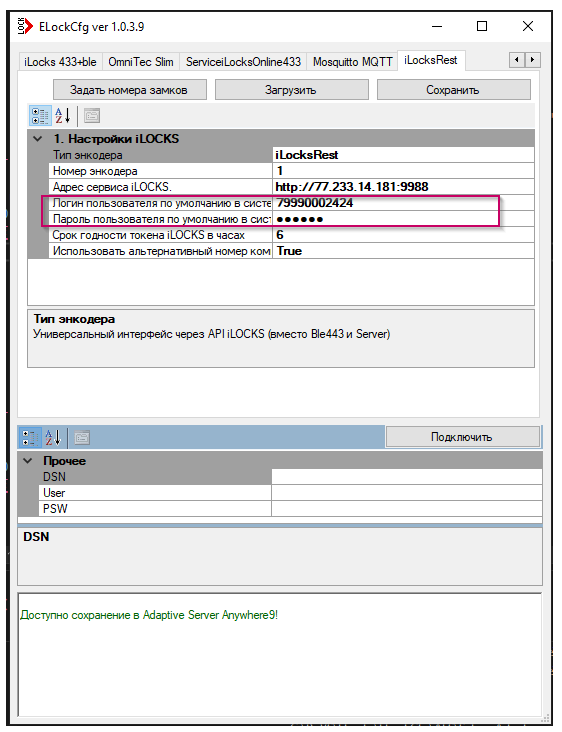Image resolution: width=562 pixels, height=732 pixels.
Task: Click the 'Сохранить' button
Action: click(453, 90)
